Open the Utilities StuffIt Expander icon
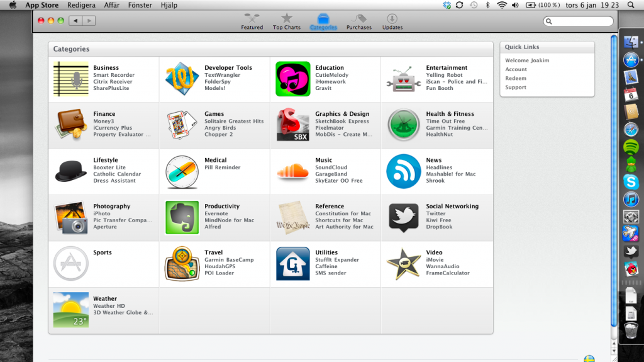 coord(293,264)
